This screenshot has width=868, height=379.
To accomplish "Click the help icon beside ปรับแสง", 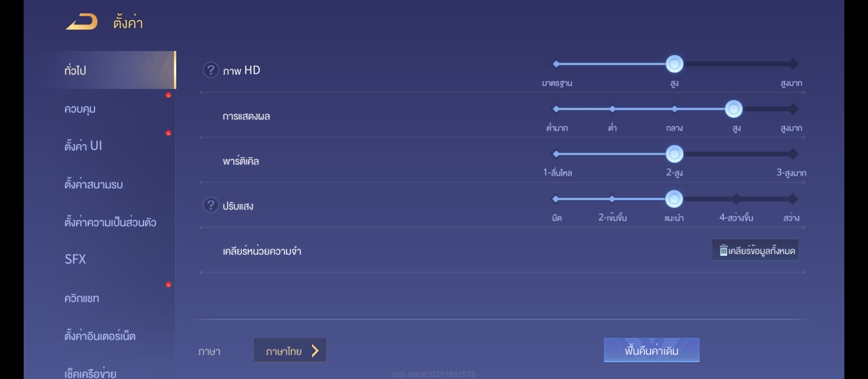I will [x=210, y=205].
